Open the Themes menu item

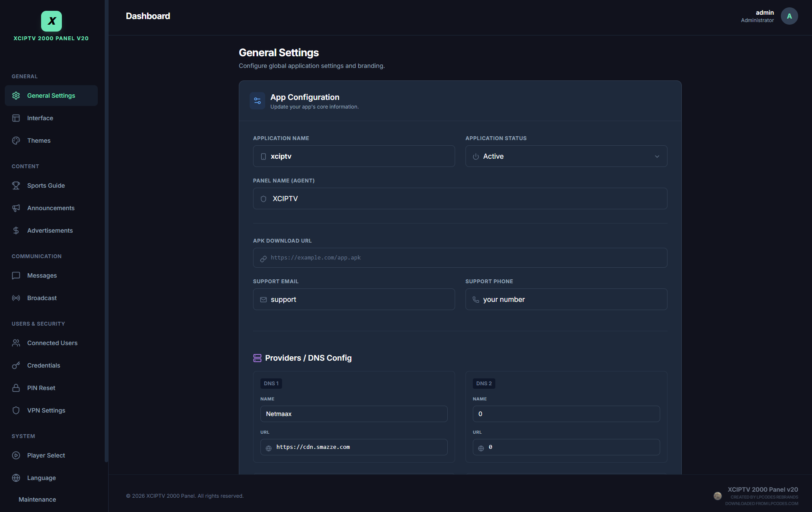(39, 141)
